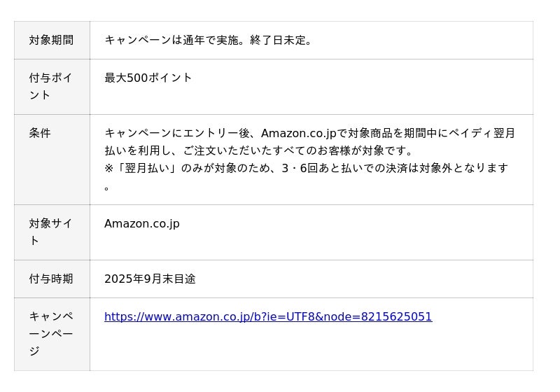
Task: Click Amazon.co.jp inside the conditions paragraph
Action: click(299, 134)
